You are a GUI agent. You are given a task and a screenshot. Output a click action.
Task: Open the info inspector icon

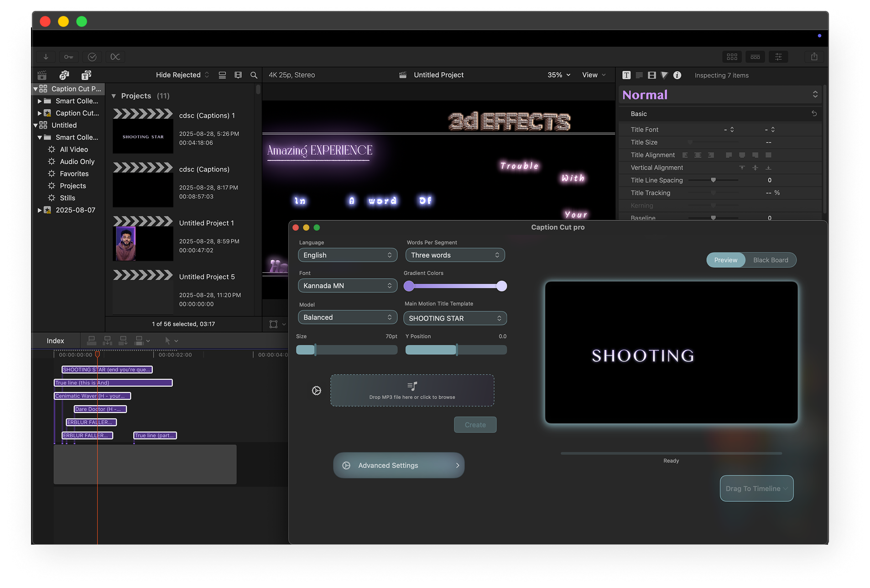(x=677, y=75)
